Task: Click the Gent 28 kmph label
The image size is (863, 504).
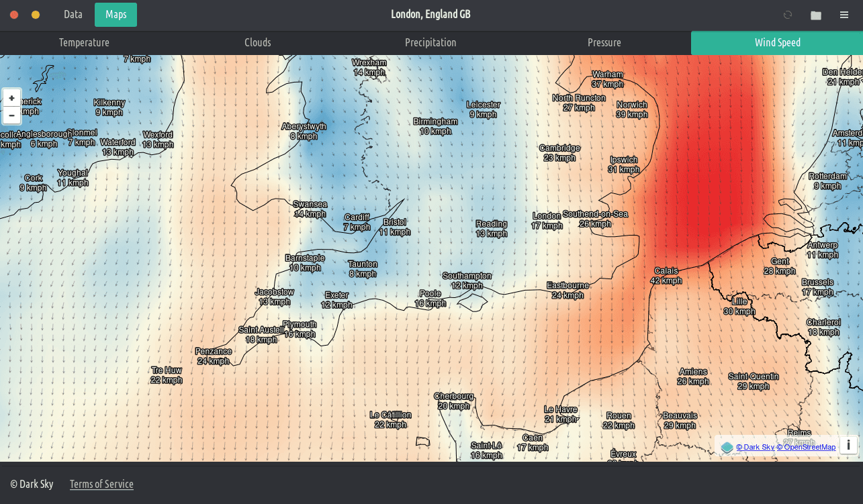Action: [780, 266]
